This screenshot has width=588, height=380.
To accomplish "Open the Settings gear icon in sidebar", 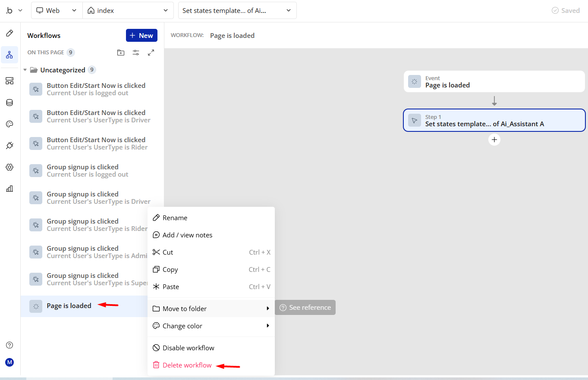I will coord(9,167).
